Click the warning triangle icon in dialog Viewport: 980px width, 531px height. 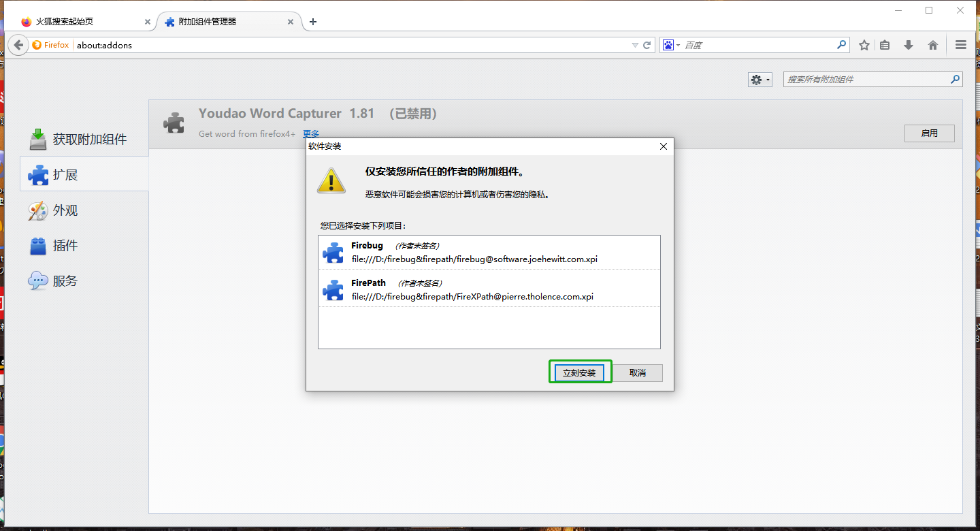click(x=331, y=180)
